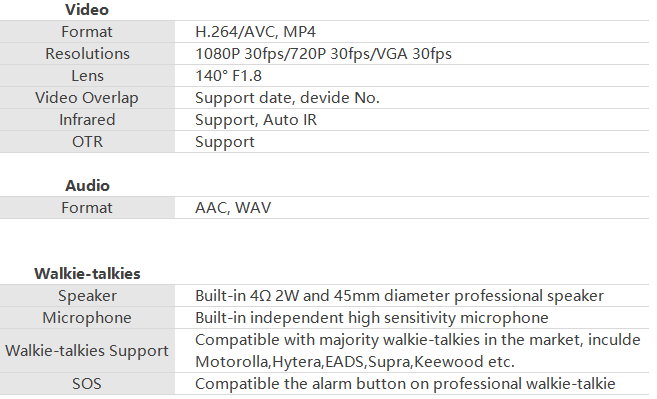This screenshot has width=657, height=399.
Task: Select the Motorolla, Hytera, EADS brand line
Action: [354, 362]
